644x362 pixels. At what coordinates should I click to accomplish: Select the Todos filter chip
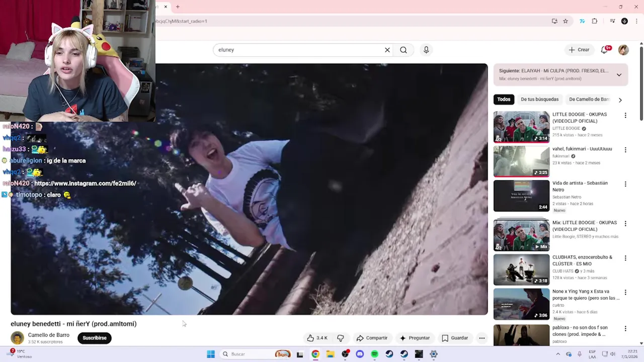coord(504,100)
